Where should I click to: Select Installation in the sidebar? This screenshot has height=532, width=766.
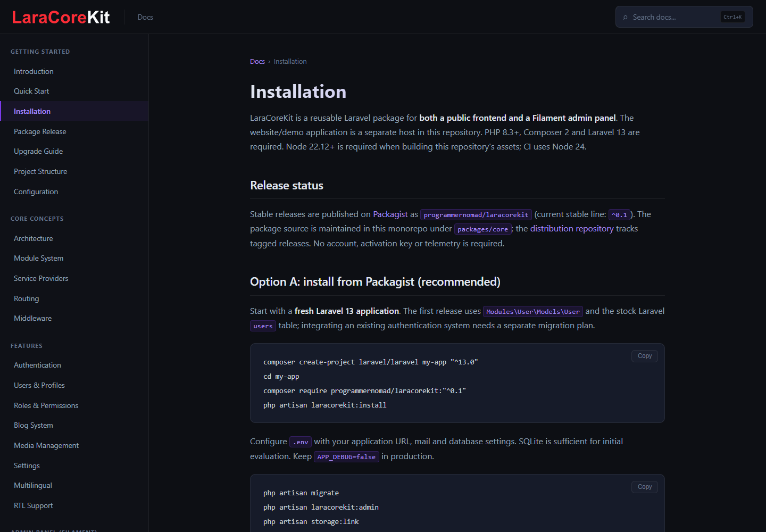(74, 111)
